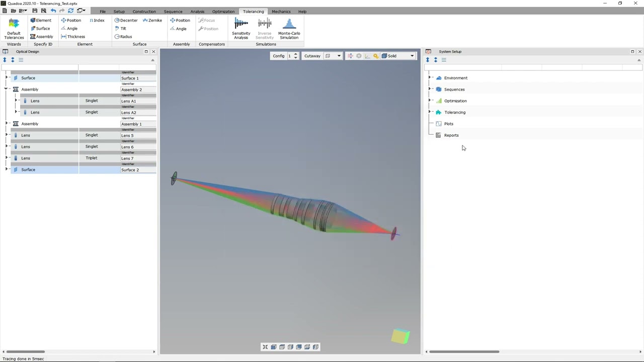
Task: Add Assembly Angle tolerance
Action: coord(178,28)
